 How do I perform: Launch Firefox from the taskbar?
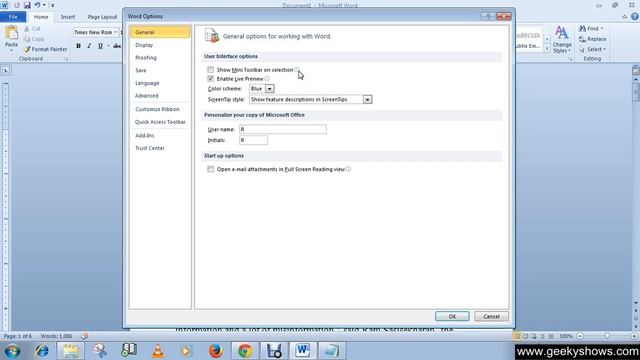tap(216, 351)
